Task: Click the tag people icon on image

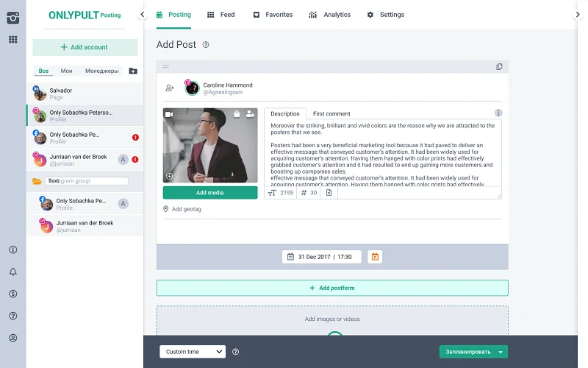Action: click(250, 114)
